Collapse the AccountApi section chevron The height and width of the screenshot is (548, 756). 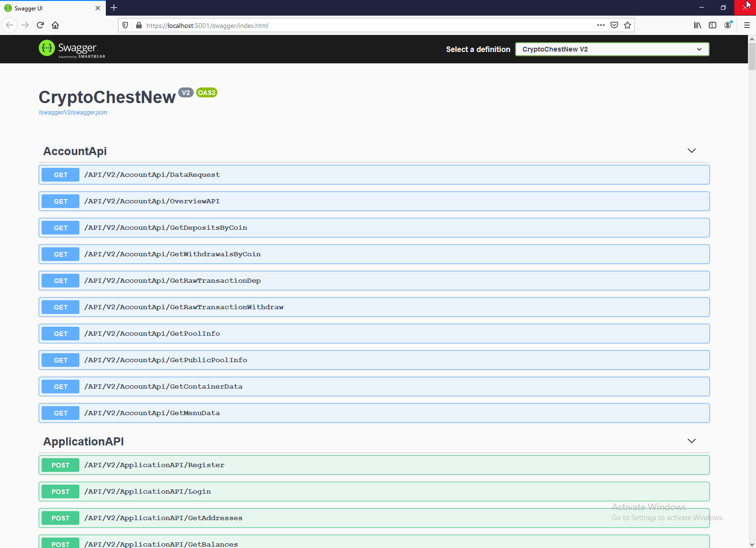tap(692, 151)
